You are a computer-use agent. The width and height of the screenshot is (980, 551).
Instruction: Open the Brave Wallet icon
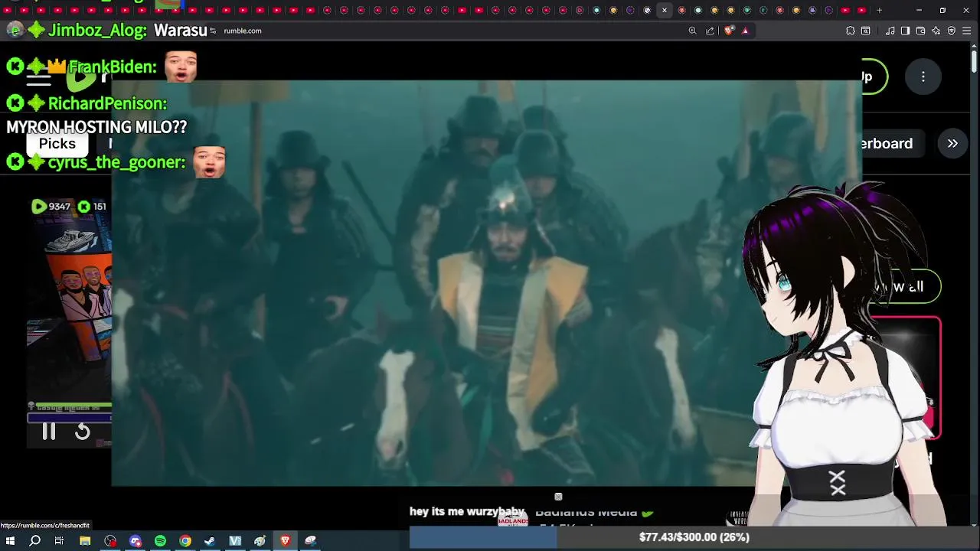[x=920, y=31]
